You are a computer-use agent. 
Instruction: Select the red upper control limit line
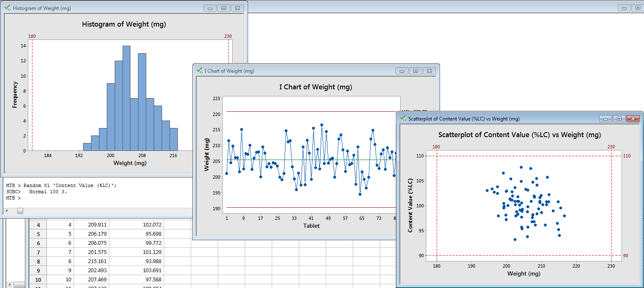click(312, 111)
